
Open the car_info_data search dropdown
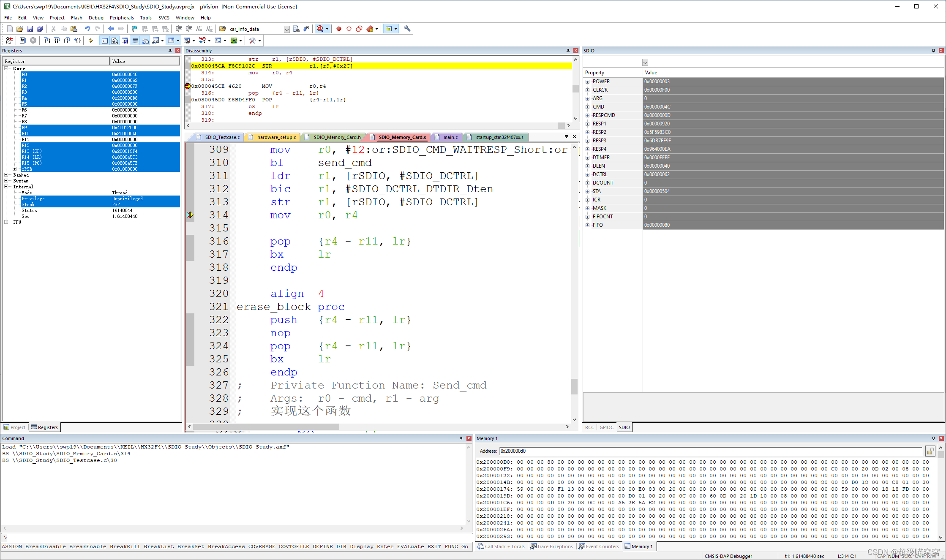click(x=287, y=29)
